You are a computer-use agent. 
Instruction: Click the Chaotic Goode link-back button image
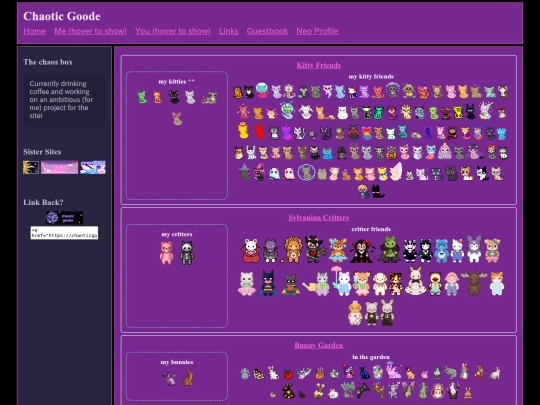64,218
